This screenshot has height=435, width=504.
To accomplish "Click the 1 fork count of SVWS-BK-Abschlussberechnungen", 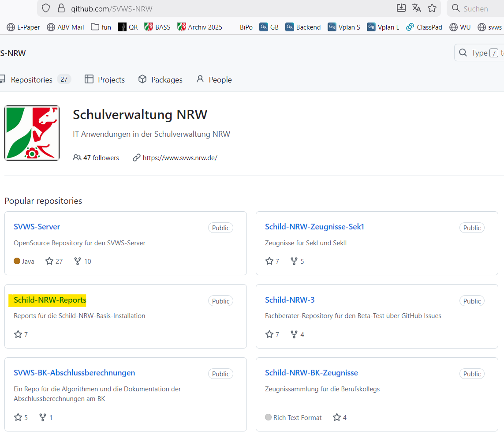I will click(46, 417).
